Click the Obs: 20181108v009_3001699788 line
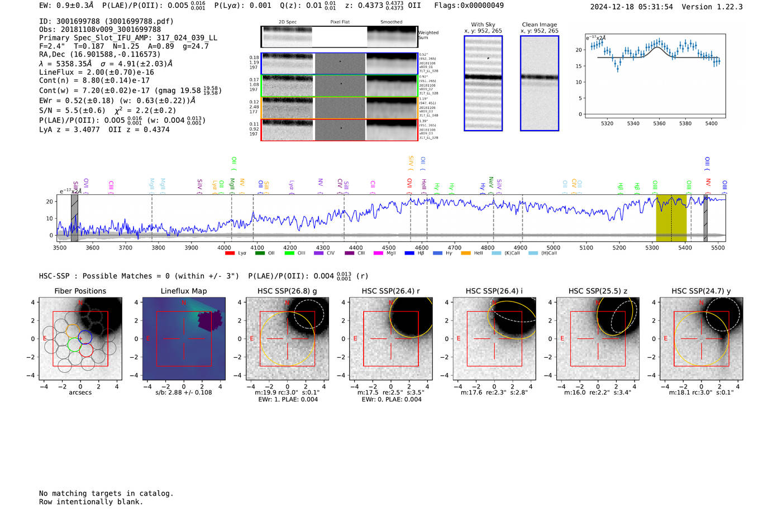The height and width of the screenshot is (532, 782). click(x=100, y=30)
